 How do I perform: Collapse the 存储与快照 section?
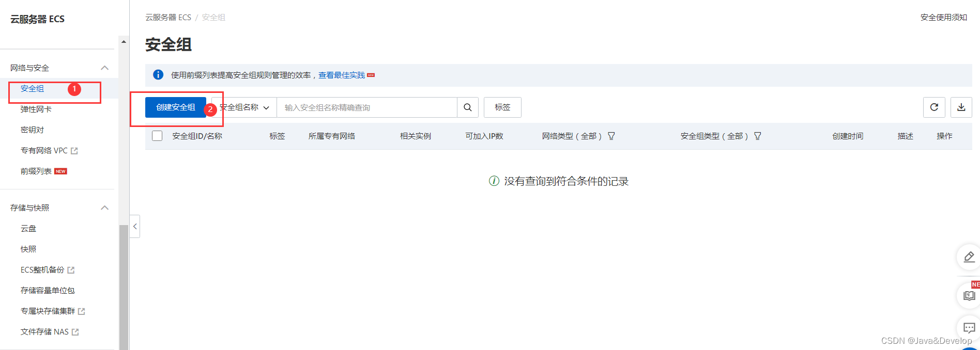pyautogui.click(x=105, y=208)
